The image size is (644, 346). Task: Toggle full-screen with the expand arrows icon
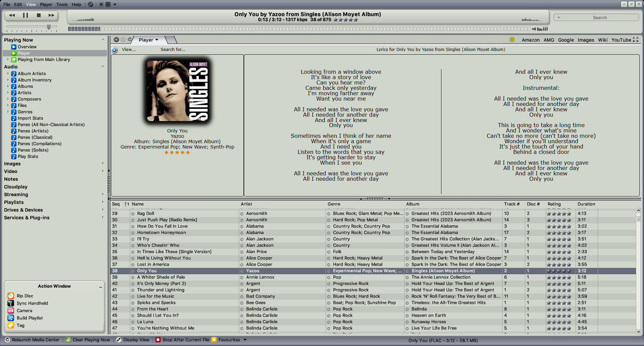click(636, 40)
